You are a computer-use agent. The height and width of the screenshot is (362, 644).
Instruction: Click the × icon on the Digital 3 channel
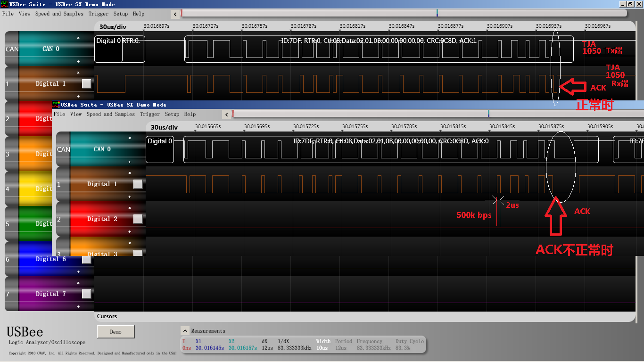[x=130, y=243]
